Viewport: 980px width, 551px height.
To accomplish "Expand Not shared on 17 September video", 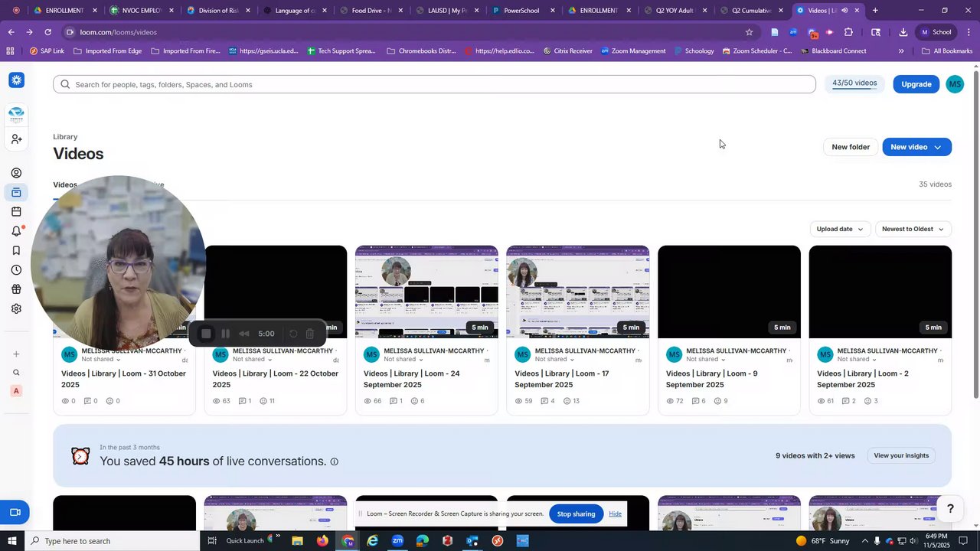I will 554,359.
